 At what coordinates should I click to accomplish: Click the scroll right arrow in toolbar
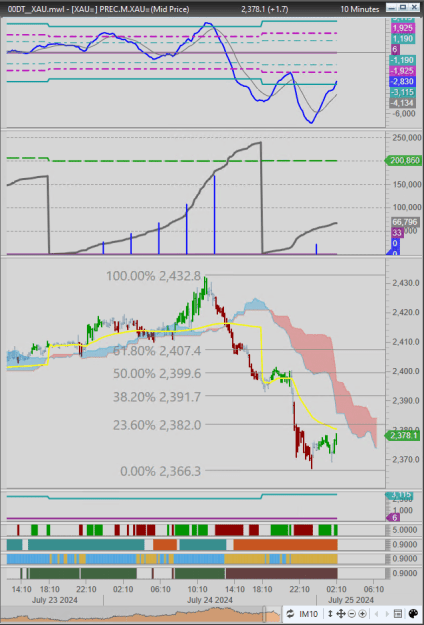pyautogui.click(x=387, y=613)
